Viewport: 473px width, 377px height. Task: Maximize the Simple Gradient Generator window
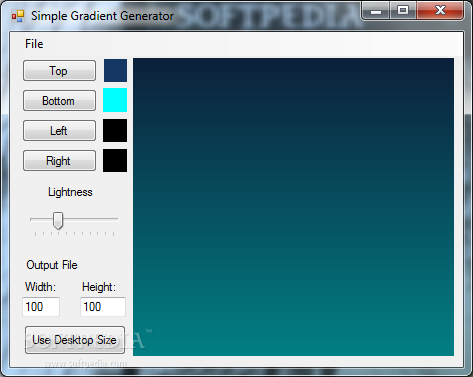click(403, 11)
